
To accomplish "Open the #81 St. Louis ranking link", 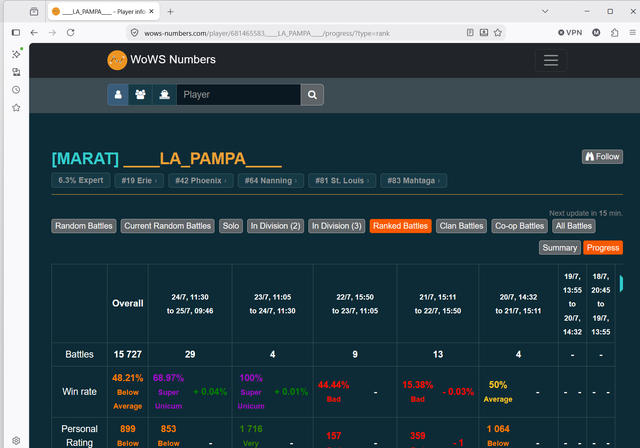I will (x=342, y=180).
